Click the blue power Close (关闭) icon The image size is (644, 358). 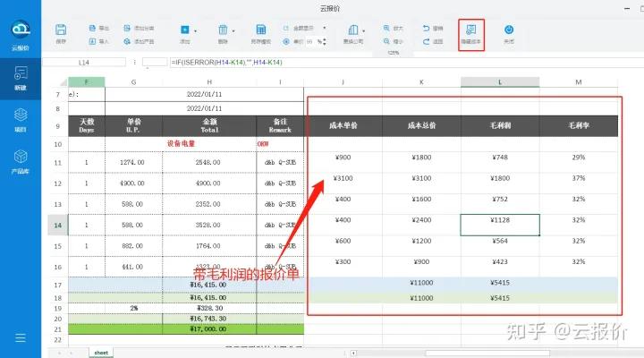click(509, 30)
